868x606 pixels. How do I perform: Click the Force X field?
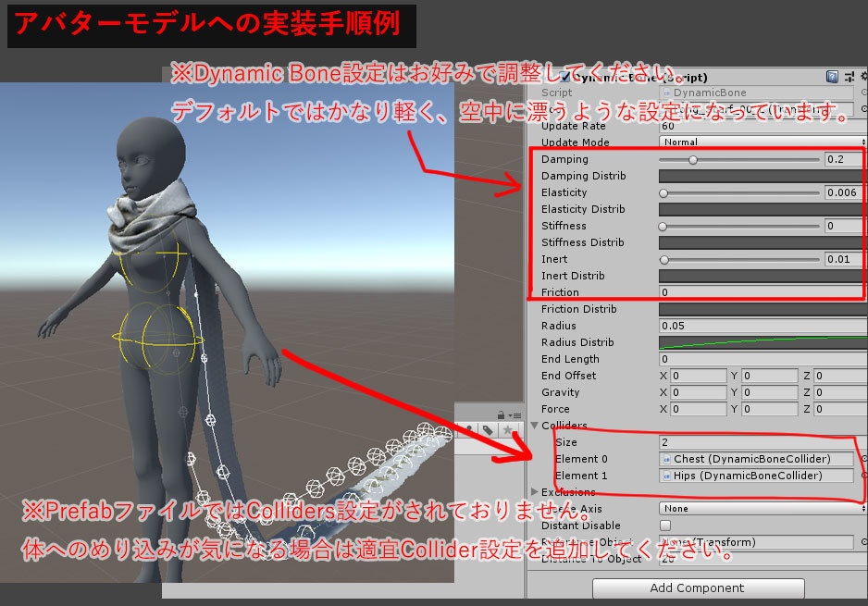point(698,409)
